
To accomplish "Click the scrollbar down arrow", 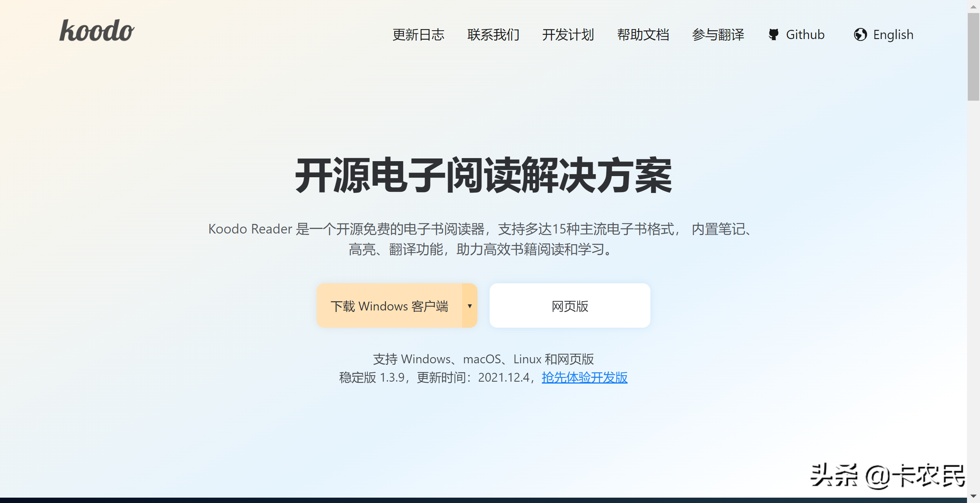I will click(x=973, y=496).
